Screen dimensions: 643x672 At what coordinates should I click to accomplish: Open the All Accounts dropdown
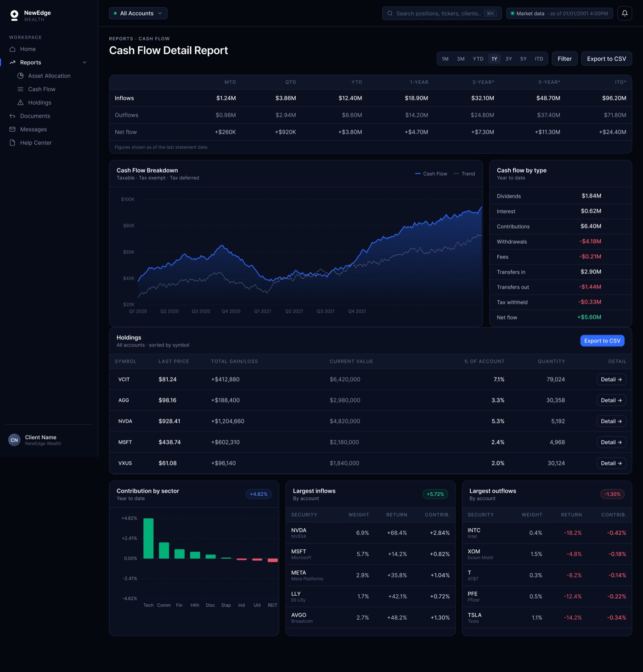click(x=138, y=13)
